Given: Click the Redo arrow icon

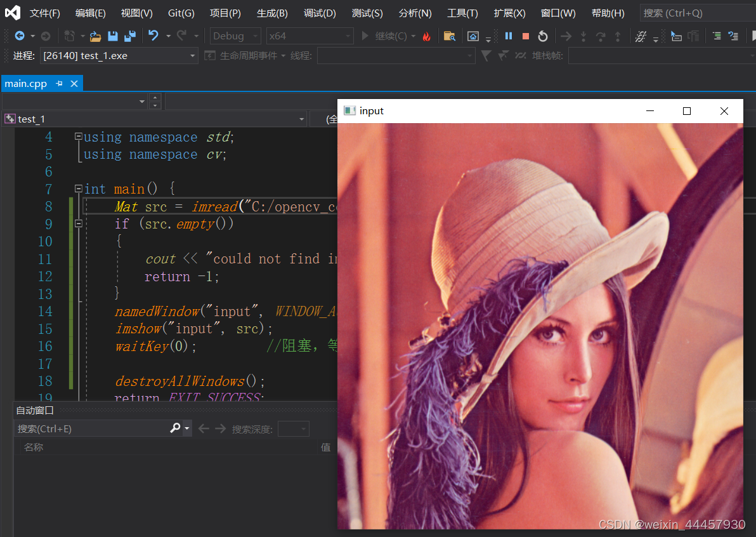Looking at the screenshot, I should pyautogui.click(x=181, y=35).
